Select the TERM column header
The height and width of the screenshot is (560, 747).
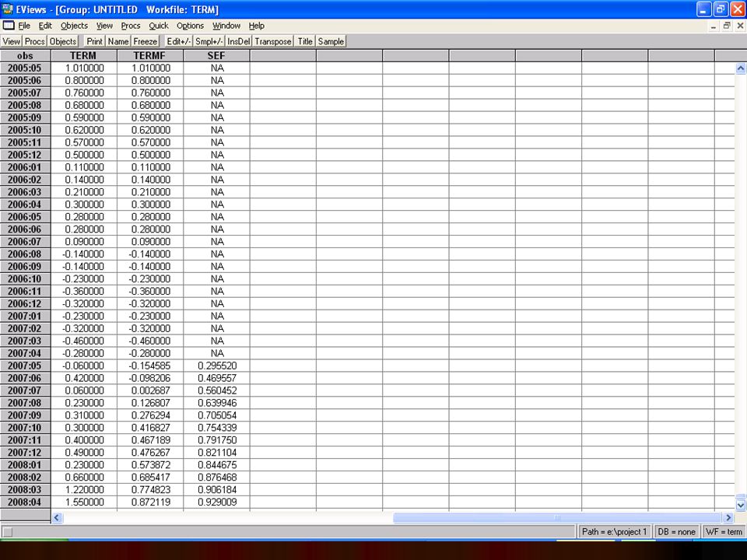pyautogui.click(x=84, y=56)
